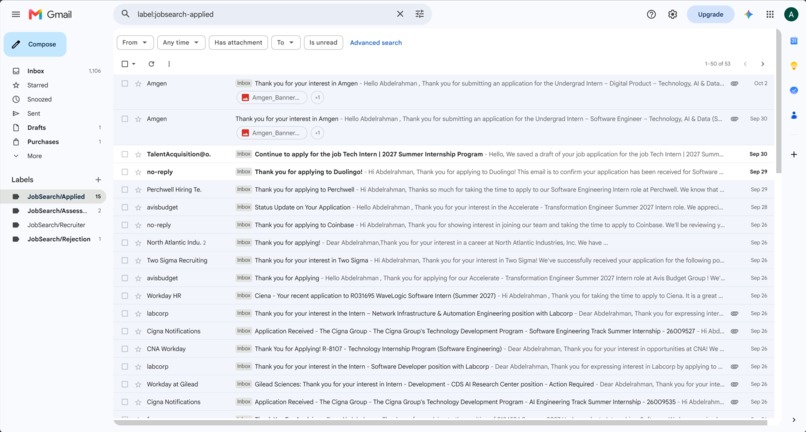The width and height of the screenshot is (806, 432).
Task: Click the Gmail logo
Action: (x=50, y=14)
